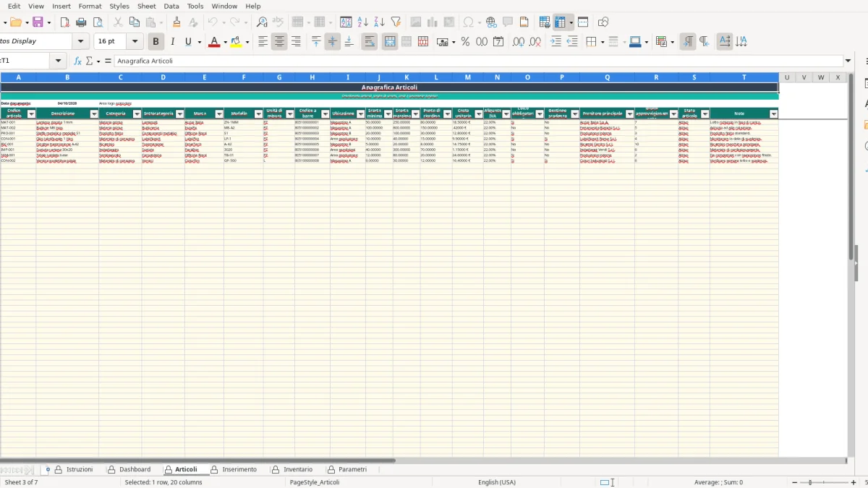
Task: Print the spreadsheet
Action: click(81, 22)
